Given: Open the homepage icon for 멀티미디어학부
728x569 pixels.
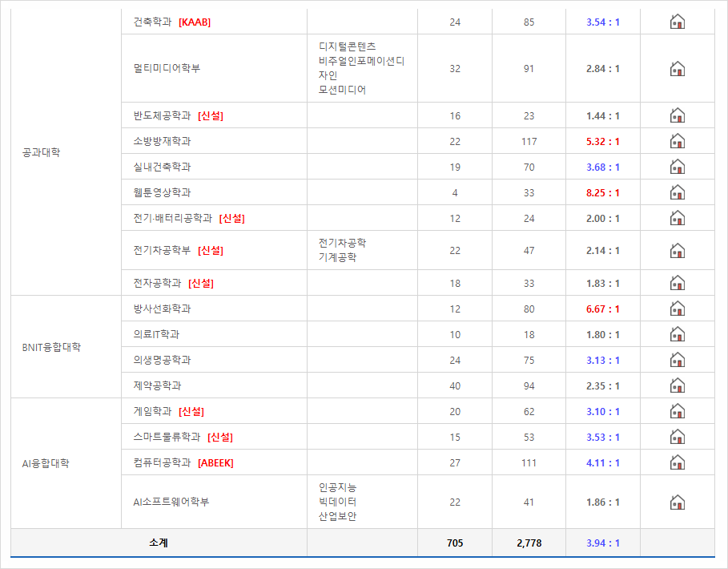Looking at the screenshot, I should click(x=678, y=69).
